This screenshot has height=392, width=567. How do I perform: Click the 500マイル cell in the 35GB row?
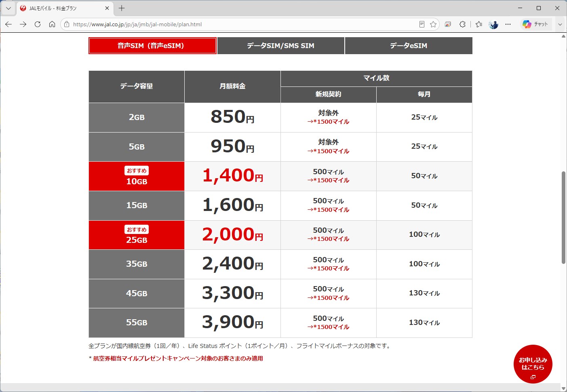(x=329, y=264)
